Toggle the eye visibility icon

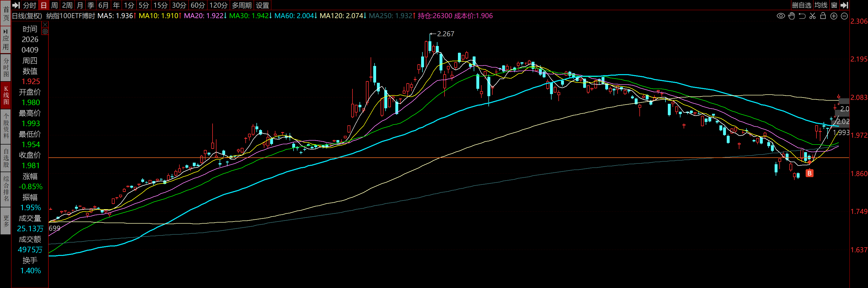click(780, 16)
